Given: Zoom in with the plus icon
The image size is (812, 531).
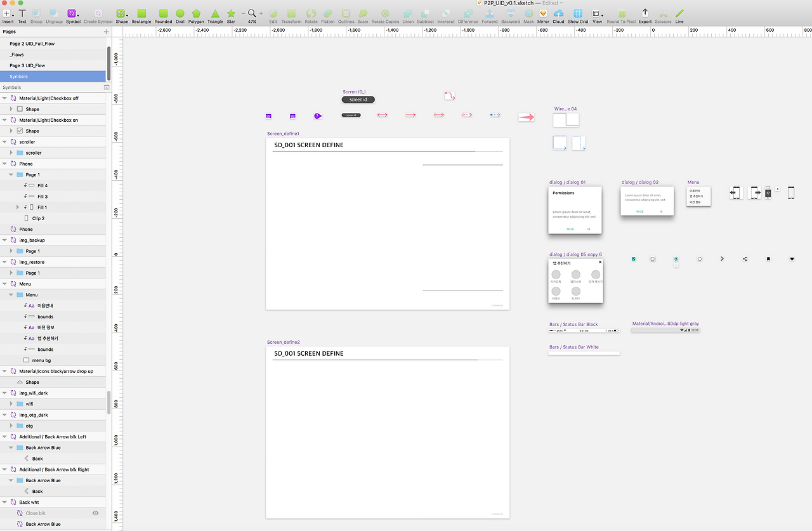Looking at the screenshot, I should coord(261,13).
